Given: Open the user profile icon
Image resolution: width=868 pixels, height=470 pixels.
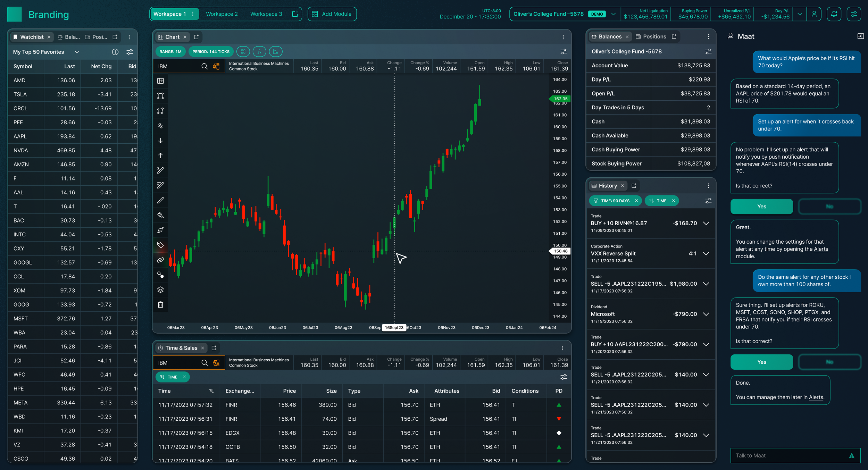Looking at the screenshot, I should pyautogui.click(x=814, y=14).
